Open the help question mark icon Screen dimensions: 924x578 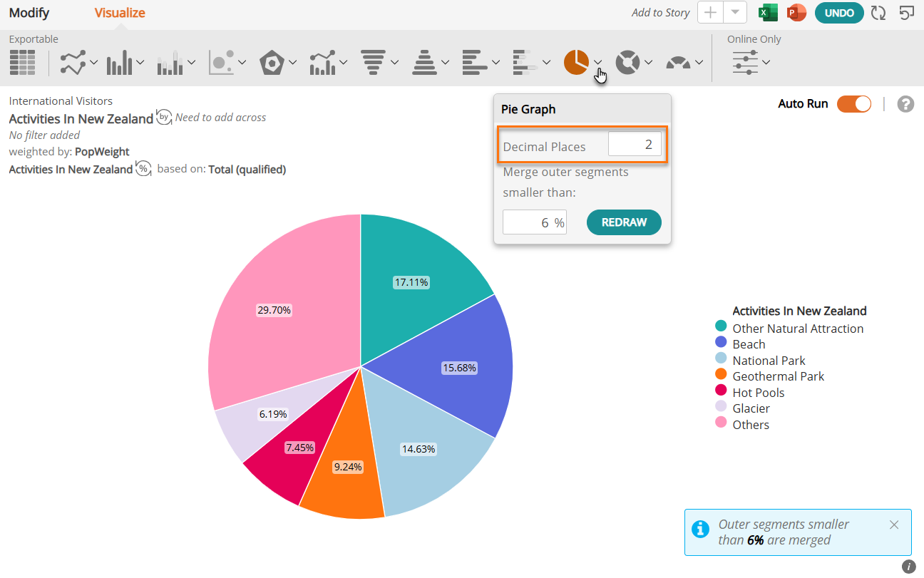coord(905,104)
